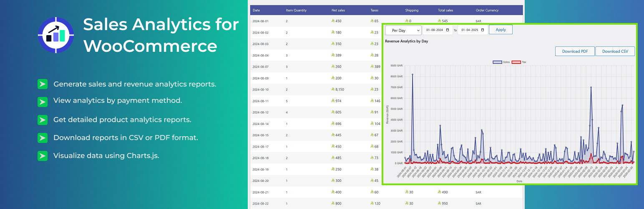Select the 2024-08-22 date cell
Screen dimensions: 644x209
260,204
